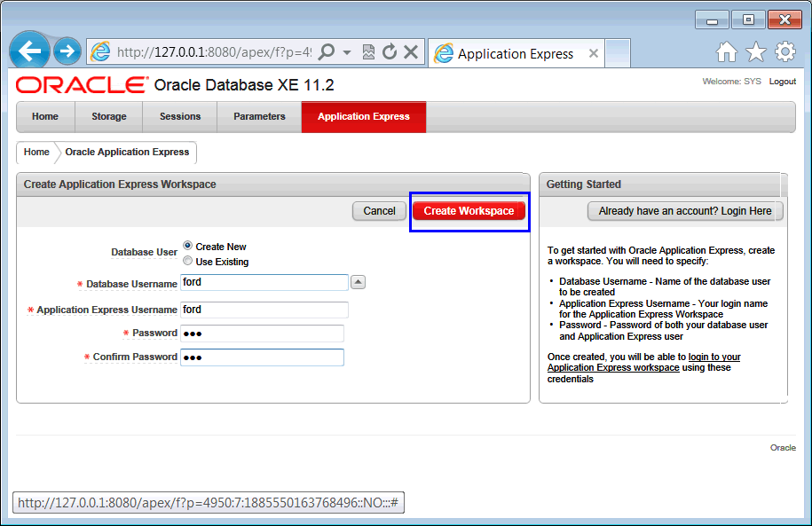The image size is (812, 526).
Task: Select the Use Existing radio button
Action: point(187,261)
